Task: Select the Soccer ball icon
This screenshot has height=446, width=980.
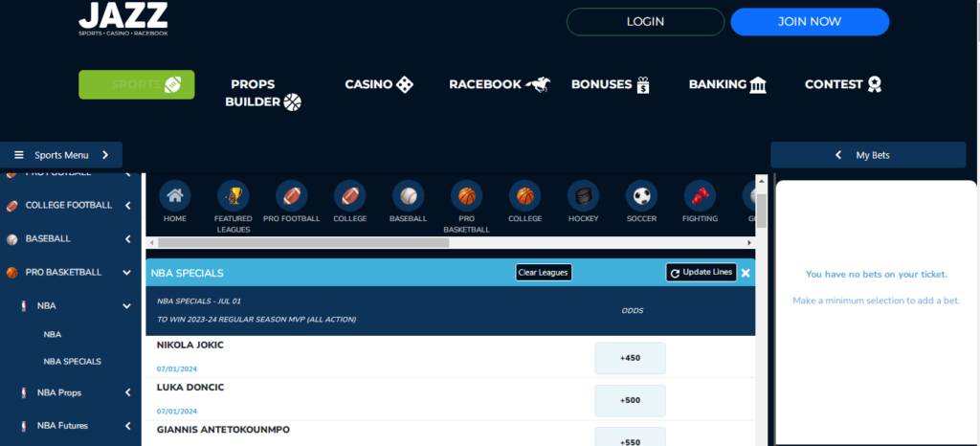Action: coord(641,196)
